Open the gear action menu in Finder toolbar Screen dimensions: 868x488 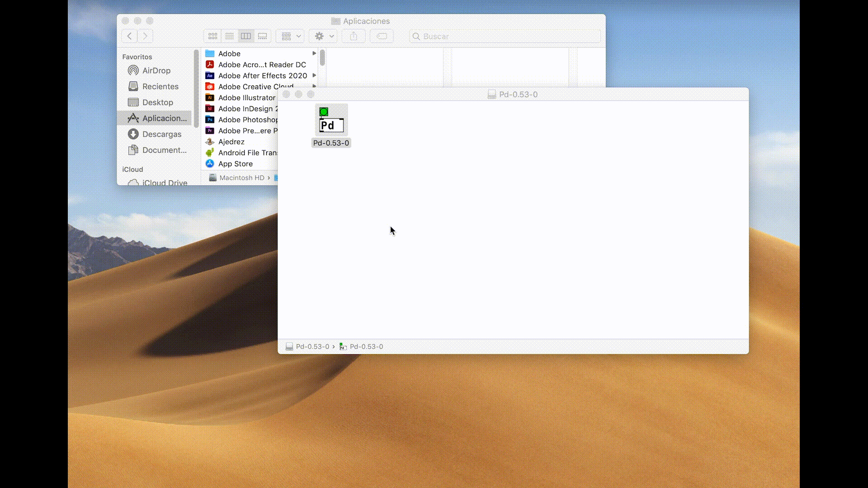coord(324,36)
